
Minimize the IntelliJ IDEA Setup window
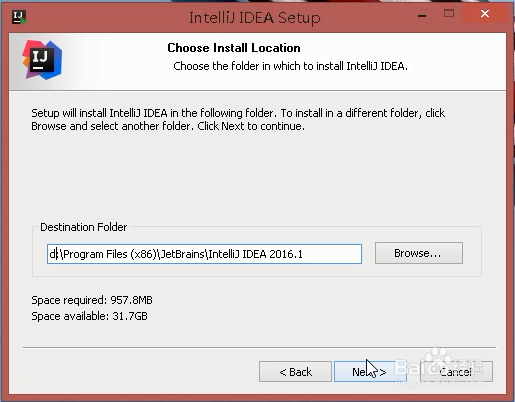[422, 15]
